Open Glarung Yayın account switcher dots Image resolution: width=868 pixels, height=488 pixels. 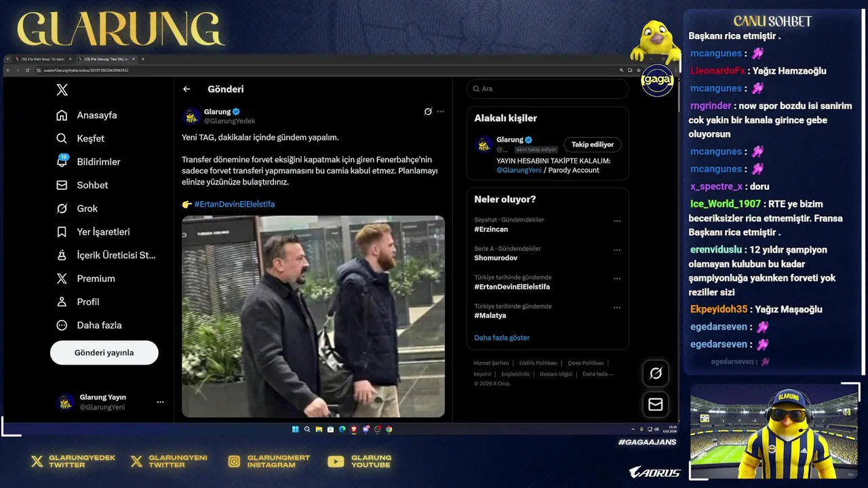tap(160, 402)
